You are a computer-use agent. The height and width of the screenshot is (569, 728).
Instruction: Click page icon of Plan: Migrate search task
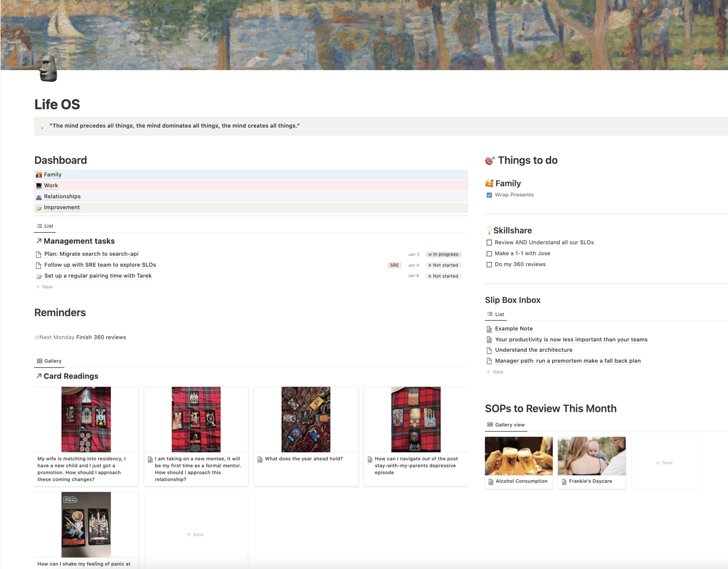[x=39, y=254]
